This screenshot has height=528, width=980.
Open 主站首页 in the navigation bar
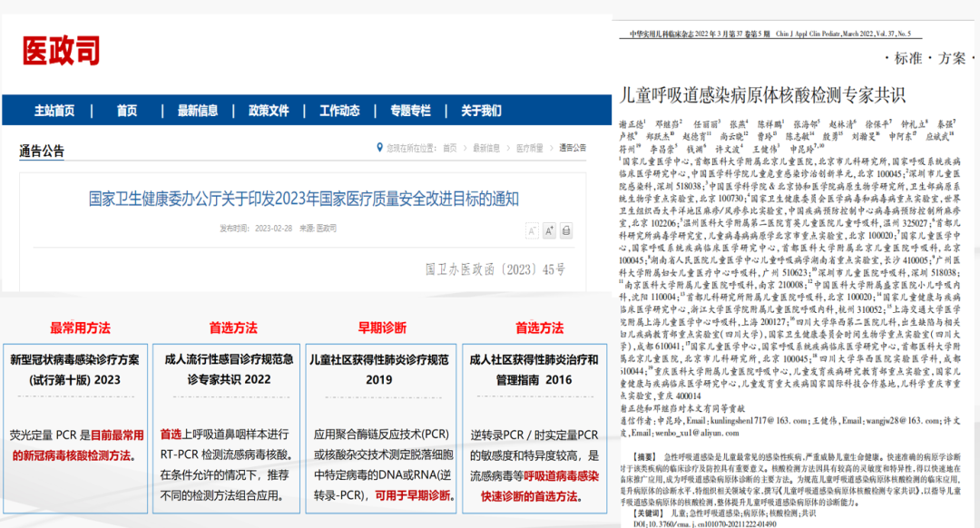[54, 111]
